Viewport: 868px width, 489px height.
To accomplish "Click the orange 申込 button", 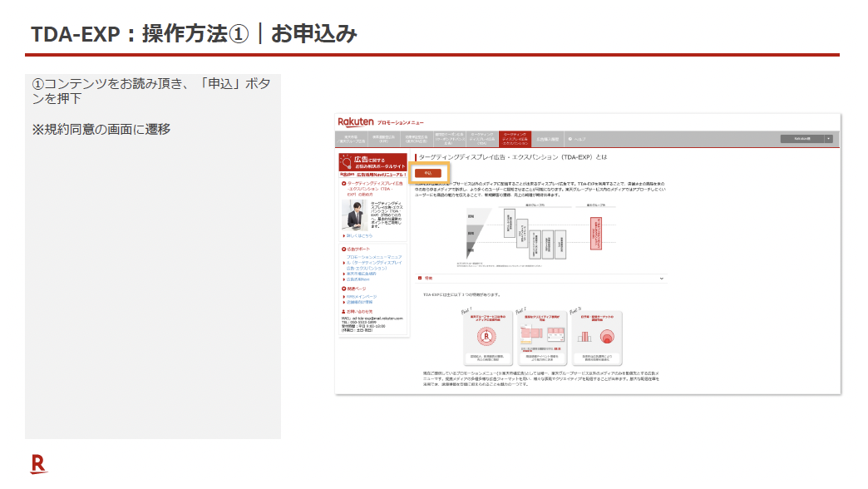I will [428, 173].
